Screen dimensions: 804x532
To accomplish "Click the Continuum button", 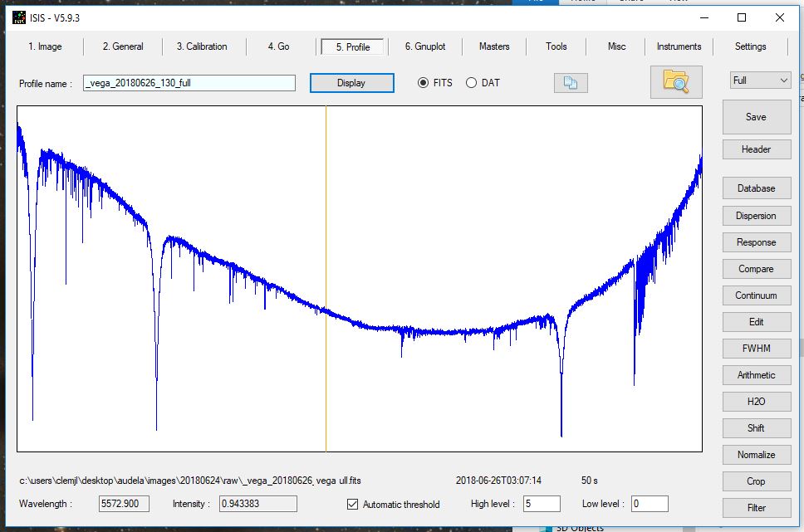I will 756,295.
